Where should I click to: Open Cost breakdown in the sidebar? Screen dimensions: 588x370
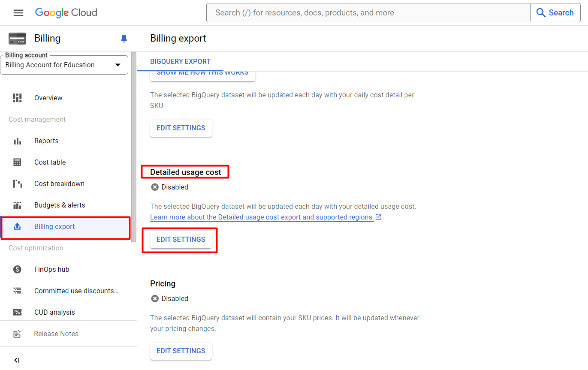click(59, 183)
